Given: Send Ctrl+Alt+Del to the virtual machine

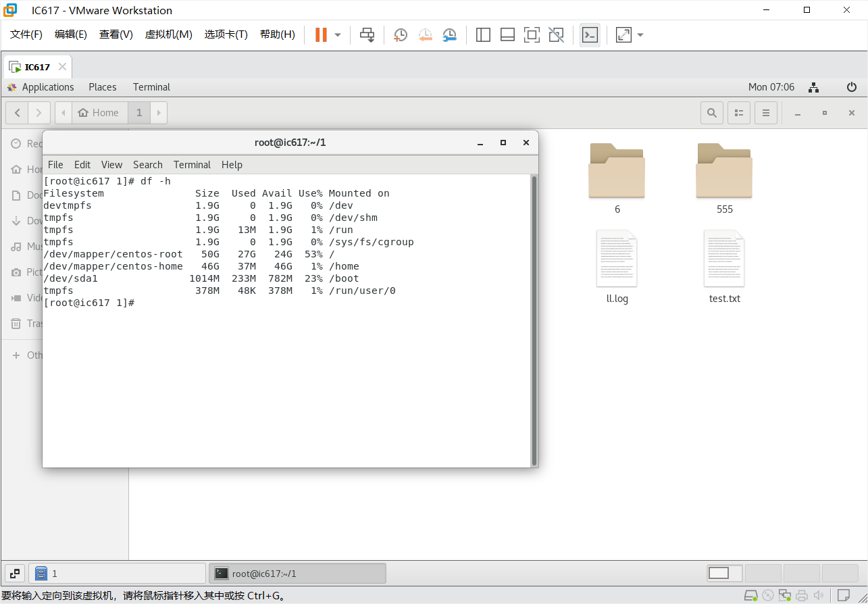Looking at the screenshot, I should 367,35.
